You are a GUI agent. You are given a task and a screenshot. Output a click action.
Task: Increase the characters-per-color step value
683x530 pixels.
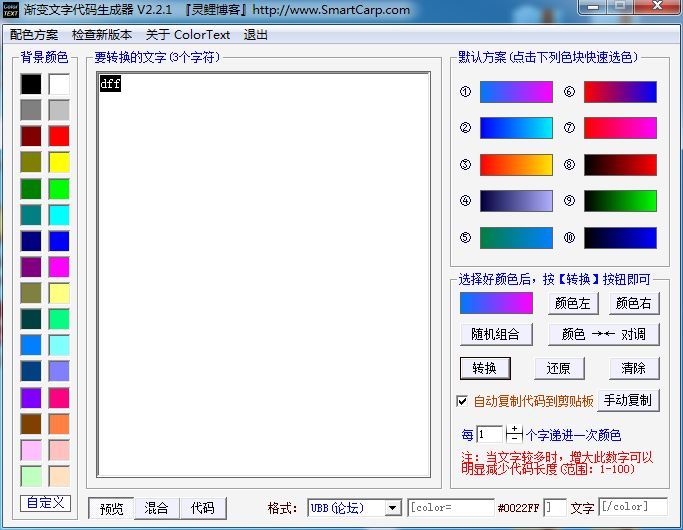[514, 429]
